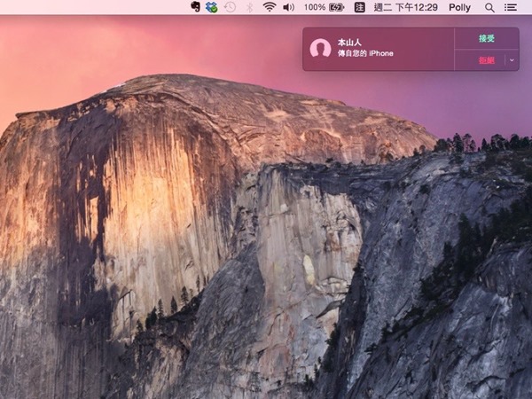Open the battery status icon
This screenshot has height=399, width=532.
pyautogui.click(x=337, y=7)
